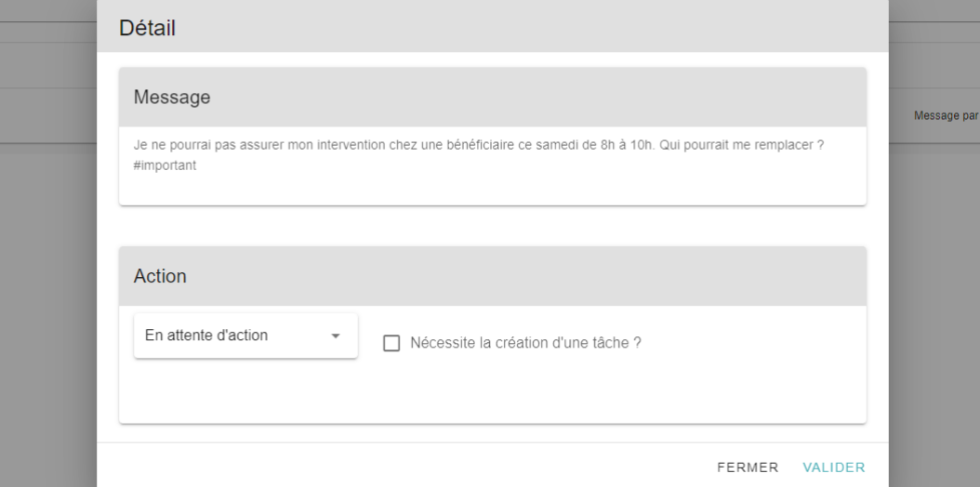The width and height of the screenshot is (980, 487).
Task: Click the dropdown arrow beside "En attente d'action"
Action: tap(336, 336)
